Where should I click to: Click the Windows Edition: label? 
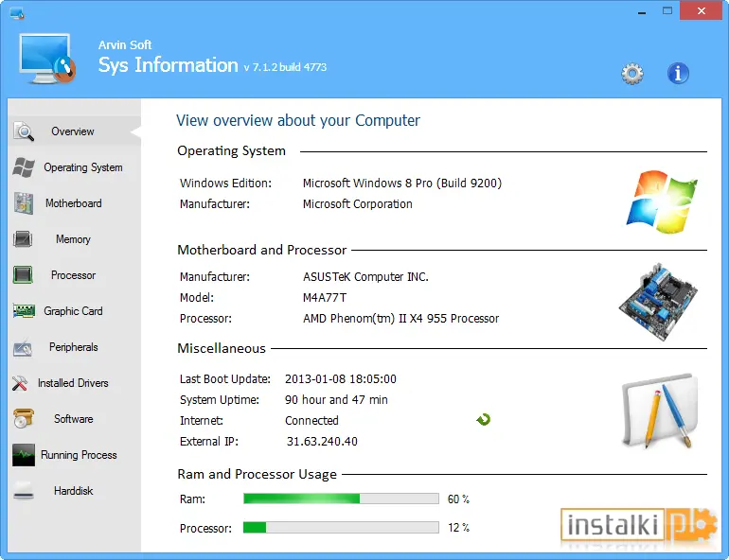[225, 183]
